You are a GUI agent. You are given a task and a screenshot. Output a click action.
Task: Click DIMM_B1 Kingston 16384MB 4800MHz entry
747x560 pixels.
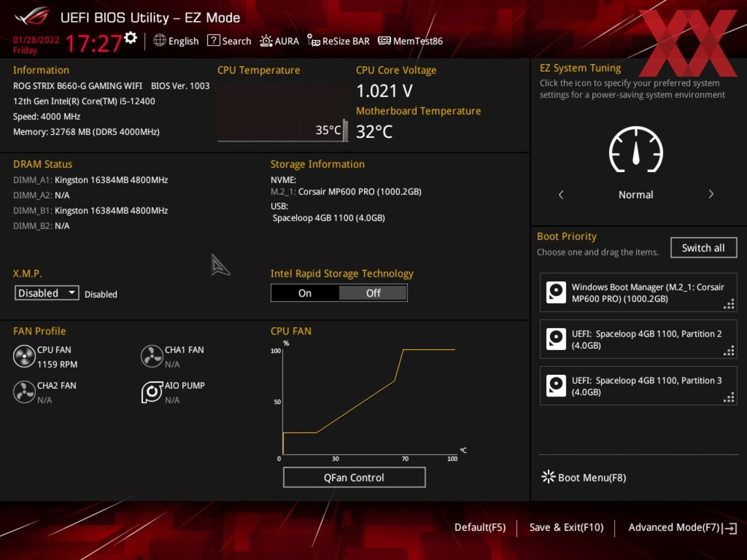pyautogui.click(x=91, y=210)
